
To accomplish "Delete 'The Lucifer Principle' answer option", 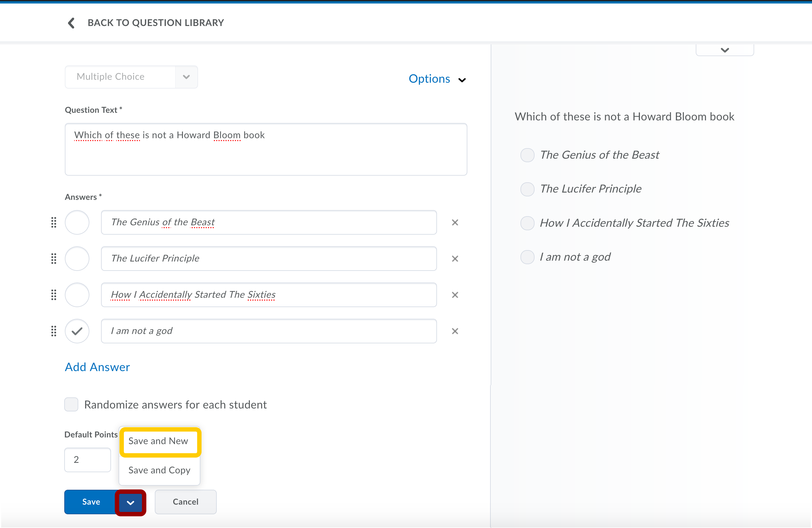I will (455, 259).
